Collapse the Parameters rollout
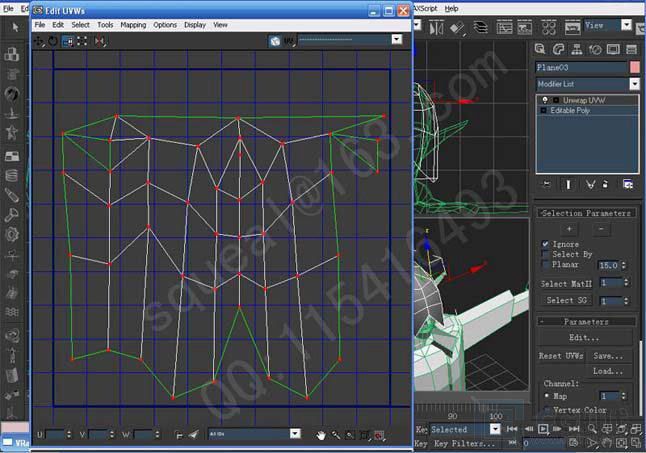Viewport: 646px width, 453px height. (x=586, y=321)
